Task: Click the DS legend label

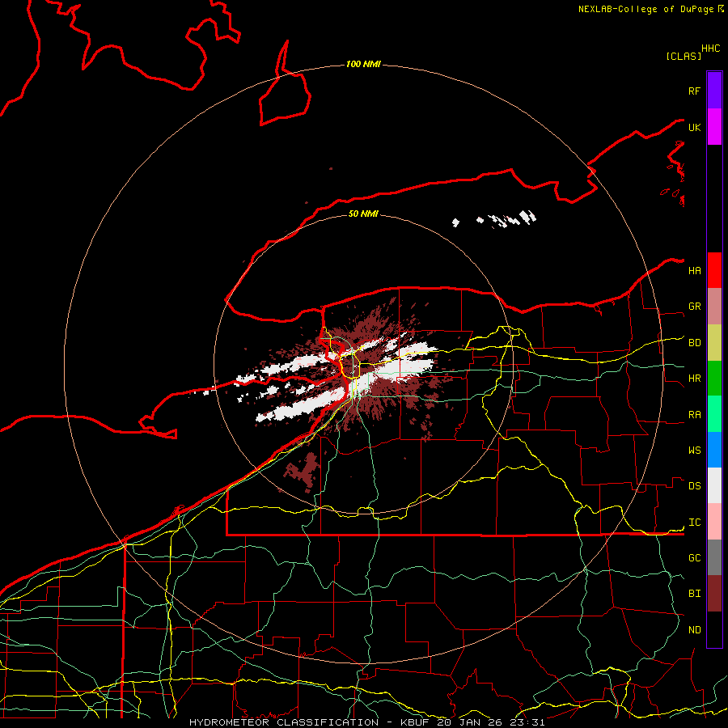Action: [694, 486]
